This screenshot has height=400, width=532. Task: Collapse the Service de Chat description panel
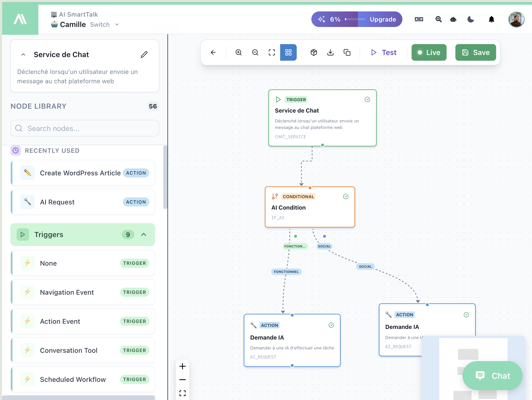click(x=23, y=54)
